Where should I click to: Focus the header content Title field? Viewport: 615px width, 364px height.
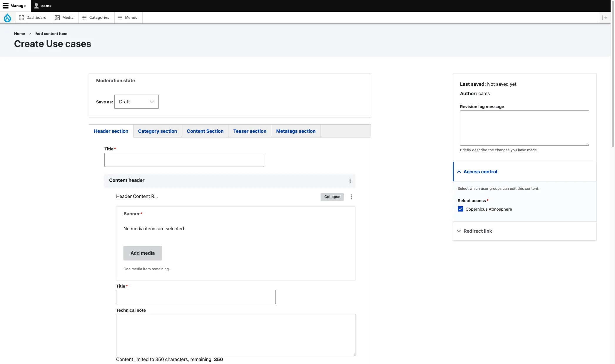[x=196, y=297]
